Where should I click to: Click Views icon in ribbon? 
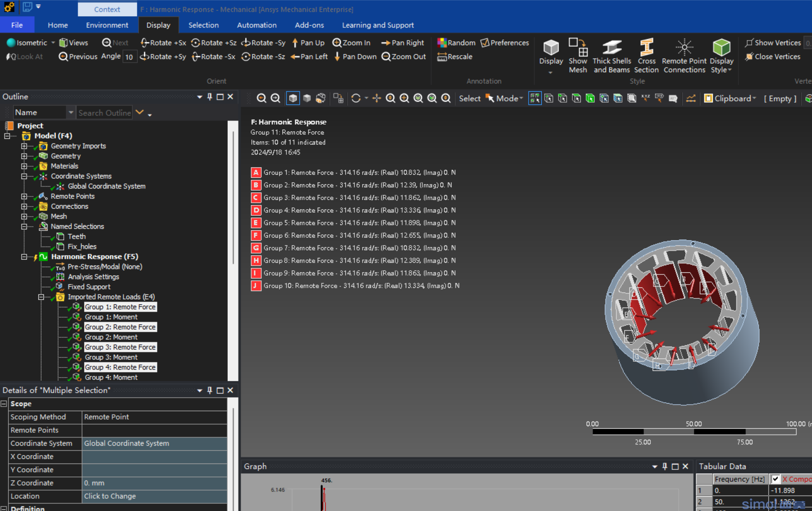[63, 43]
